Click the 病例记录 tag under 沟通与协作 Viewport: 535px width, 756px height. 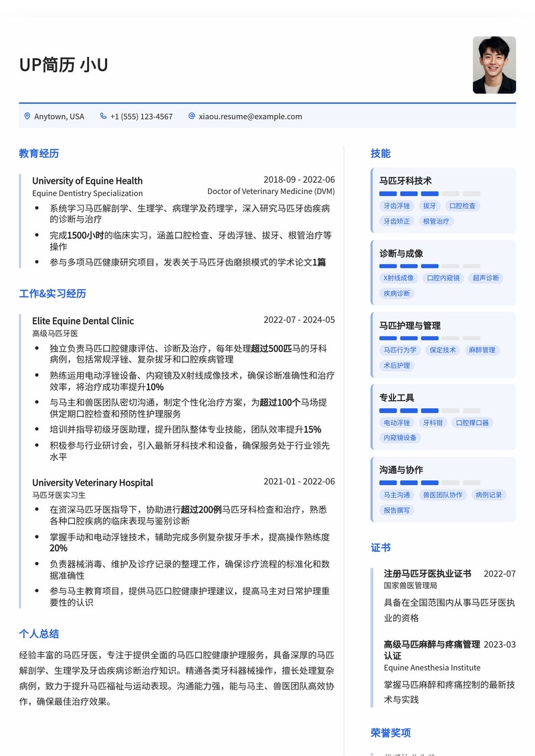[489, 495]
